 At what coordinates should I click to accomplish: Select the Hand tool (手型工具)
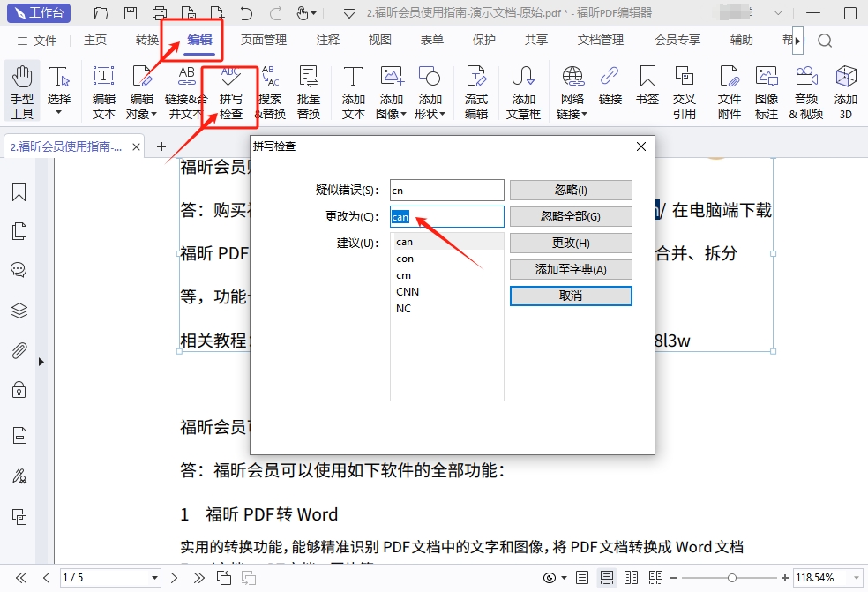(22, 92)
